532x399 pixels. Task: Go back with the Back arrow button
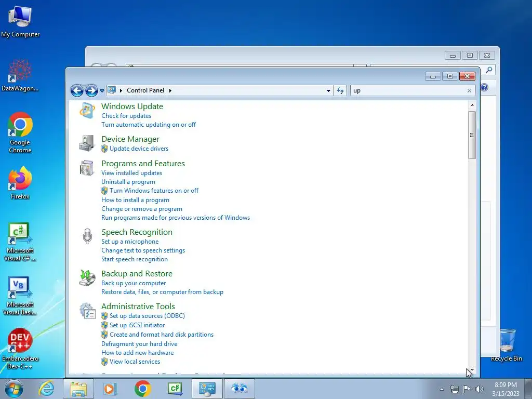[77, 90]
